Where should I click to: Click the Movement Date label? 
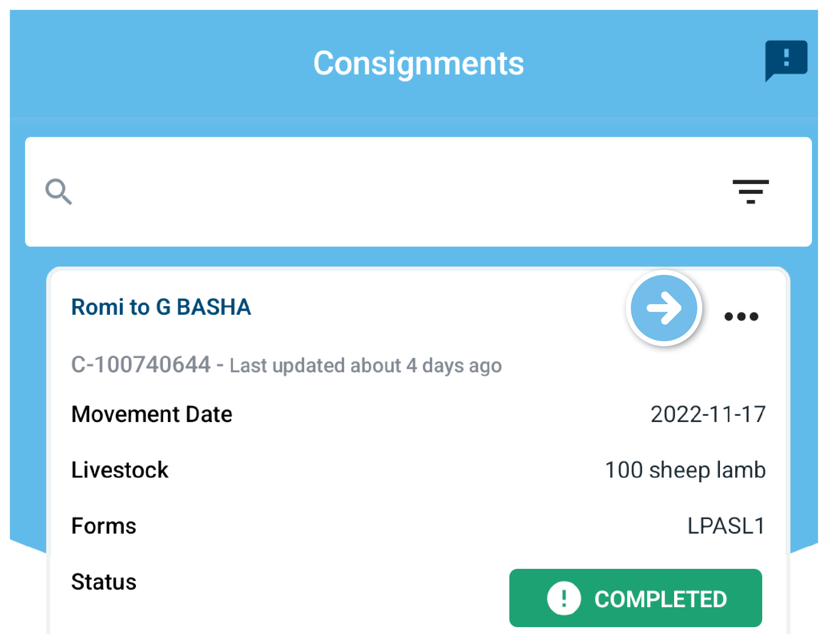tap(152, 414)
